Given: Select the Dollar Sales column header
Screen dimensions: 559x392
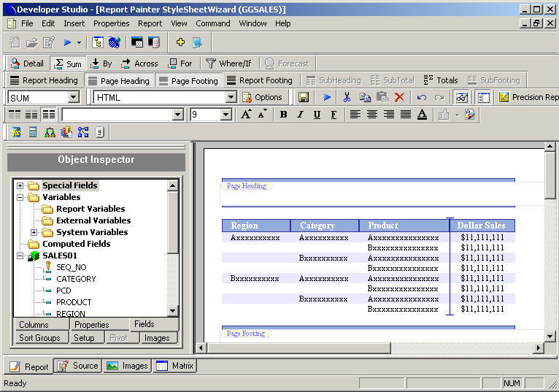Looking at the screenshot, I should pos(482,226).
